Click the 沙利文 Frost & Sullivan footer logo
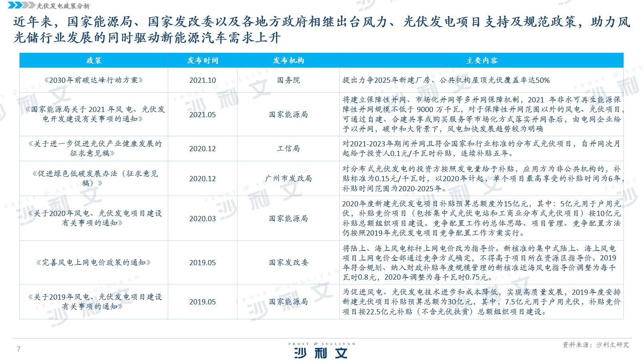Screen dimensions: 644x362 (x=322, y=350)
